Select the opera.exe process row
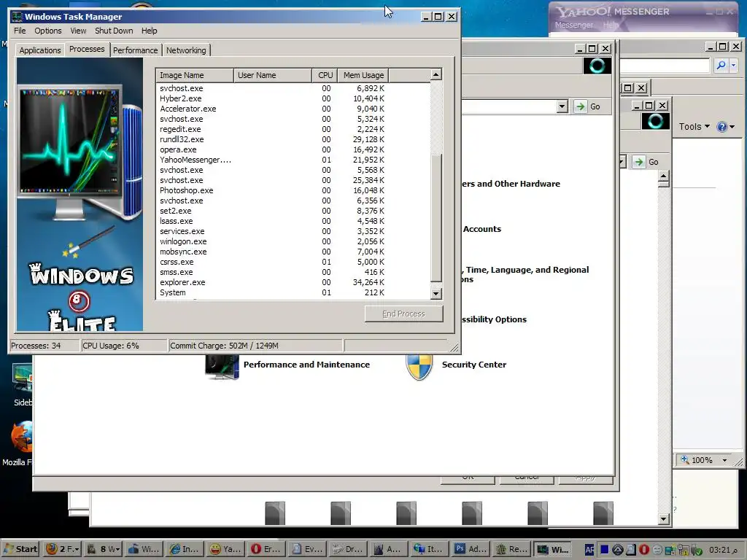The image size is (747, 560). click(x=293, y=149)
